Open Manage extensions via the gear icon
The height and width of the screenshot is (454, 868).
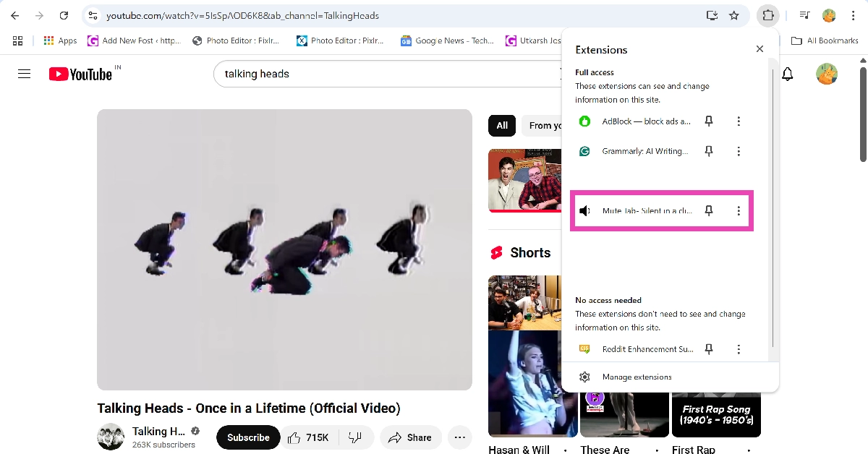click(584, 377)
